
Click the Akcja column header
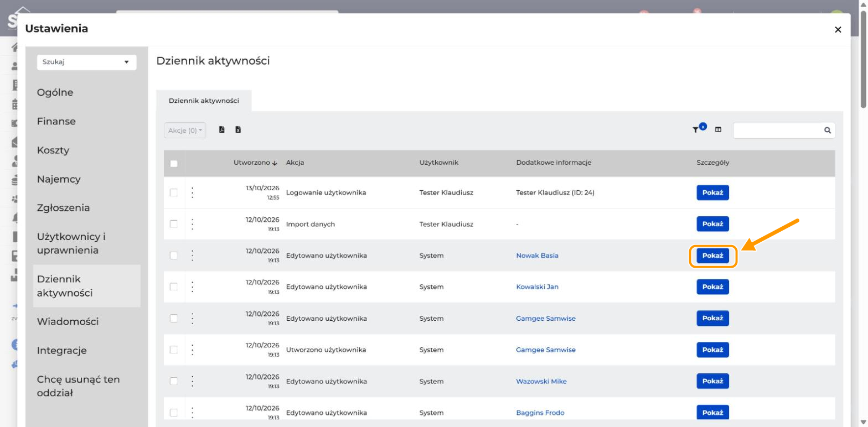click(x=295, y=163)
